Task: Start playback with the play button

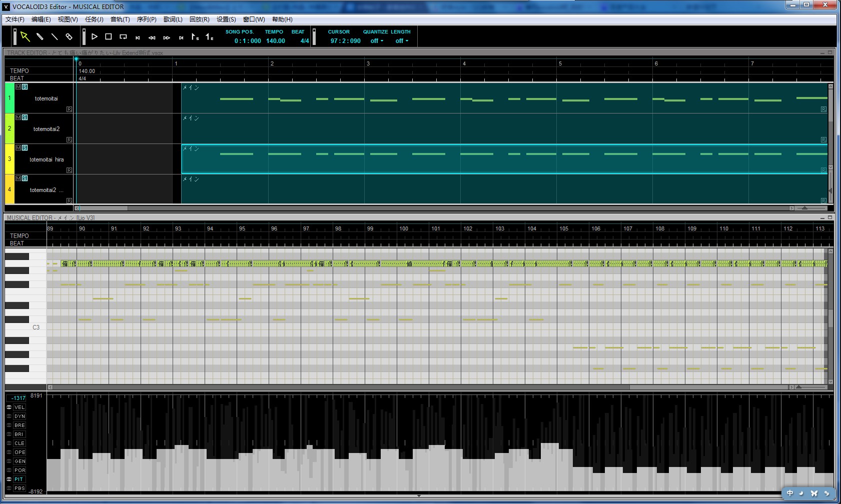Action: 94,36
